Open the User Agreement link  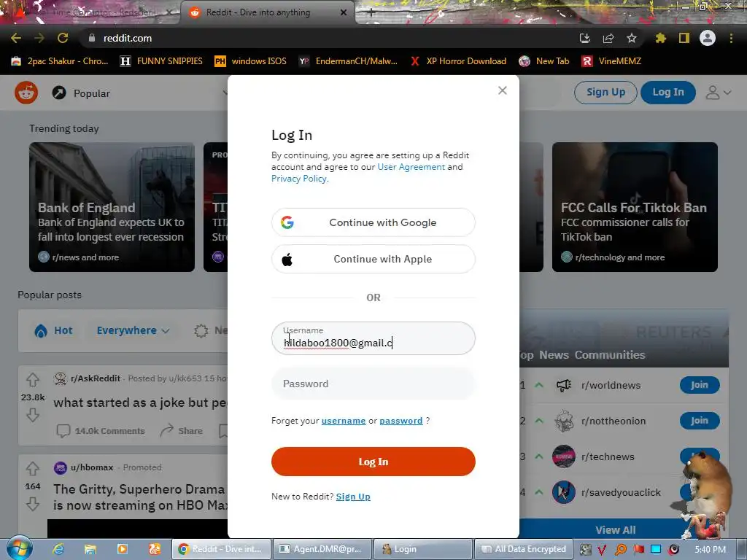click(x=411, y=167)
